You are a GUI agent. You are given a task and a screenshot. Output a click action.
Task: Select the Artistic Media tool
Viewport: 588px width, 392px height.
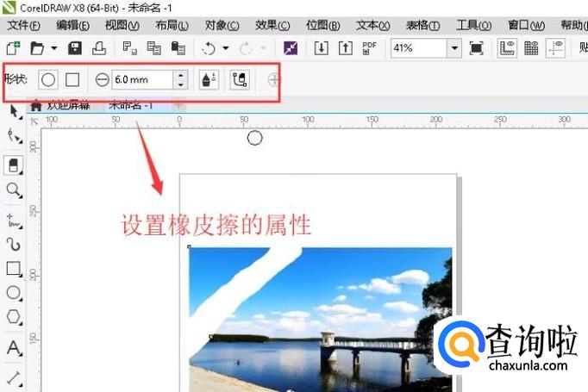(15, 245)
